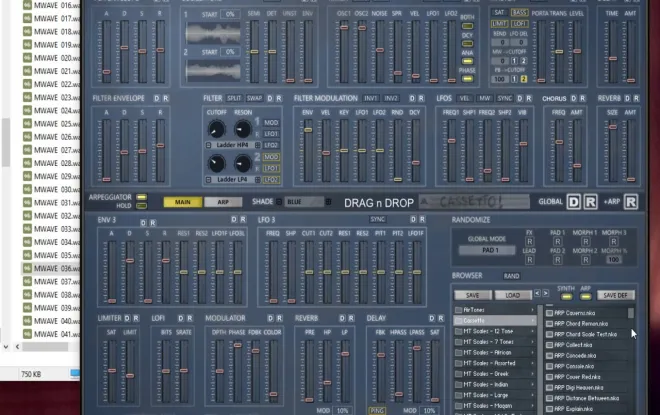The image size is (660, 415).
Task: Randomize FILTER ENVELOPE with its R button
Action: (x=166, y=98)
